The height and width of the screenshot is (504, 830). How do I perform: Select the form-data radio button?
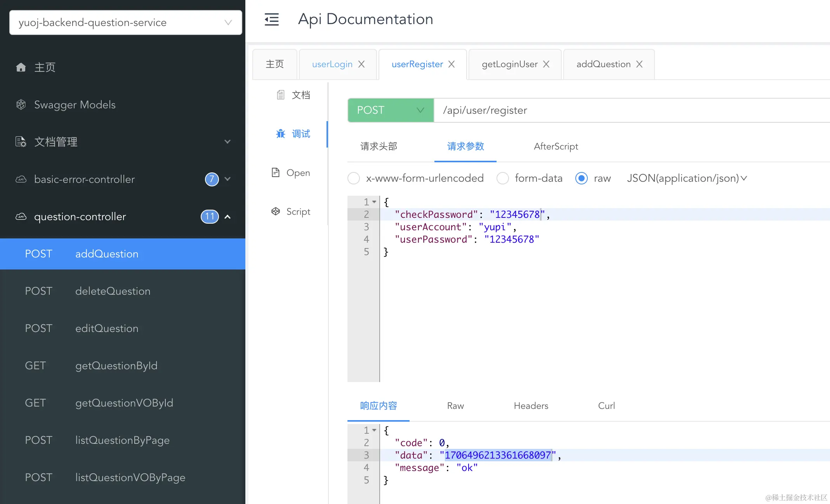503,178
